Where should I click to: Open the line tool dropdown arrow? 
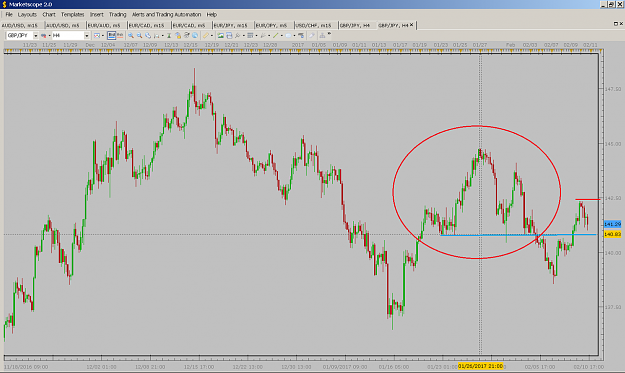(x=282, y=35)
